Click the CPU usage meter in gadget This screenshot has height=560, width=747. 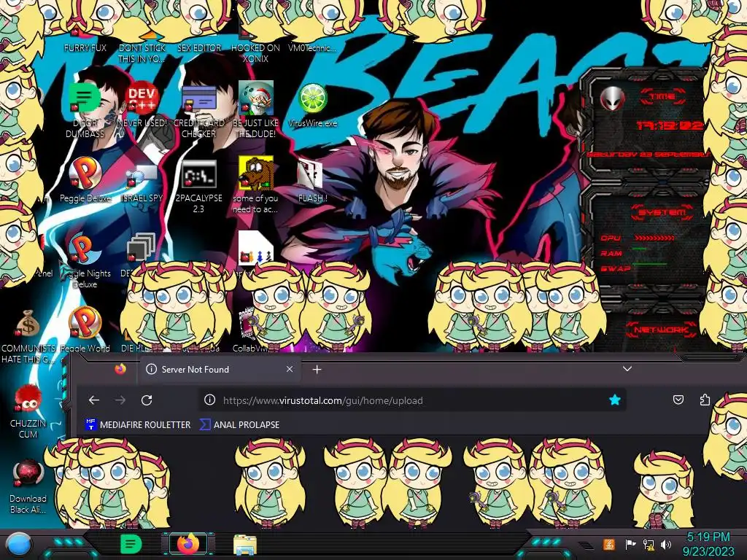[x=656, y=238]
